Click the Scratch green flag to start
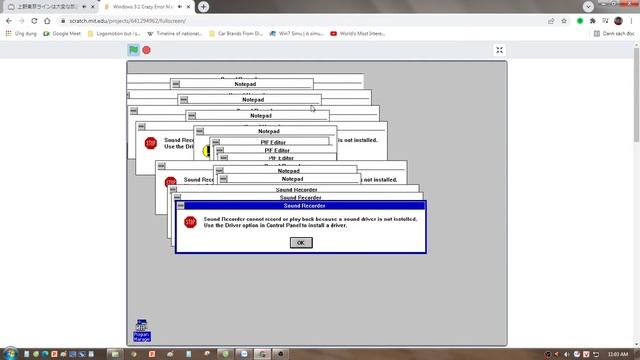This screenshot has width=640, height=360. coord(133,50)
